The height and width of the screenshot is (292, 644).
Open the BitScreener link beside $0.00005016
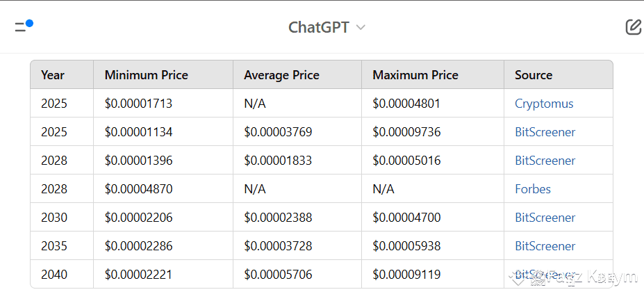(x=545, y=161)
